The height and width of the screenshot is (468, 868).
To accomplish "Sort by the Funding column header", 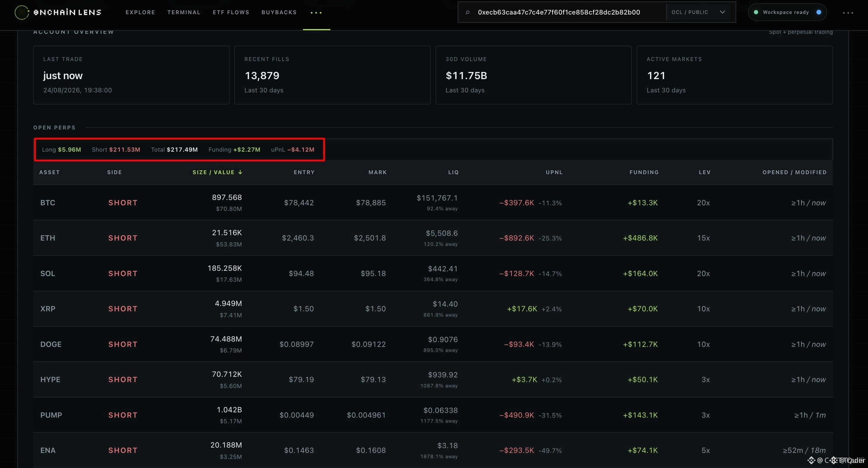I will (x=644, y=172).
